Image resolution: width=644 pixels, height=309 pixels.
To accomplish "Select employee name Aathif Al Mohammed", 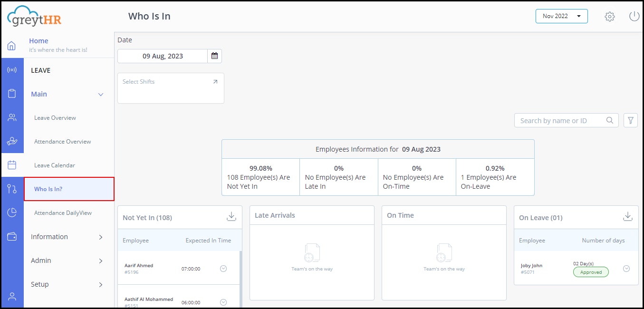I will pyautogui.click(x=149, y=299).
